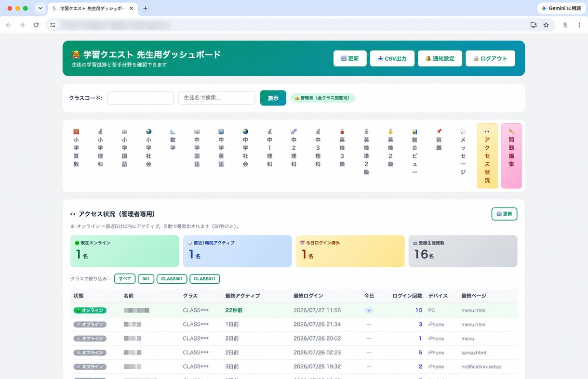Image resolution: width=588 pixels, height=379 pixels.
Task: Open the Chrome three-dot menu
Action: click(x=579, y=25)
